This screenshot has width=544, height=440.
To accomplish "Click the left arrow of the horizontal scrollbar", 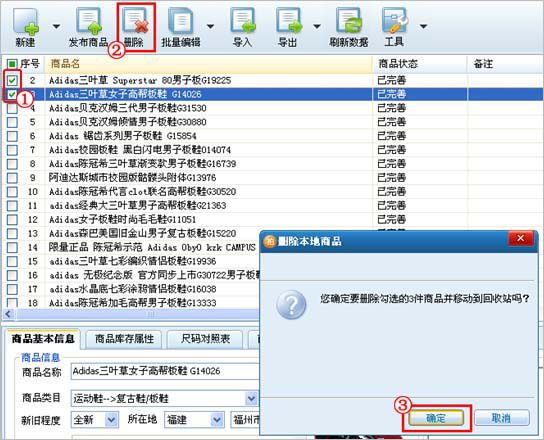I will [8, 314].
